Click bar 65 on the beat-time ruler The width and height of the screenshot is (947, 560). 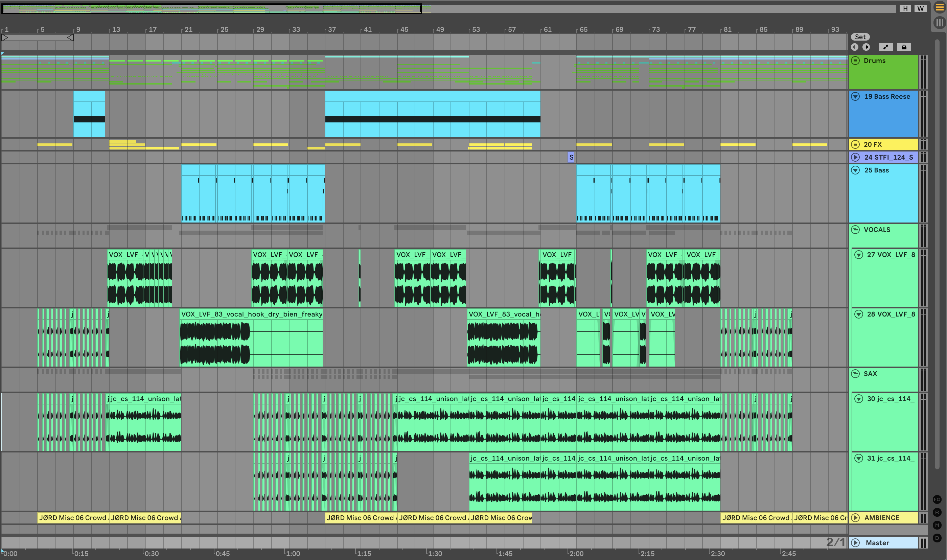pos(583,29)
